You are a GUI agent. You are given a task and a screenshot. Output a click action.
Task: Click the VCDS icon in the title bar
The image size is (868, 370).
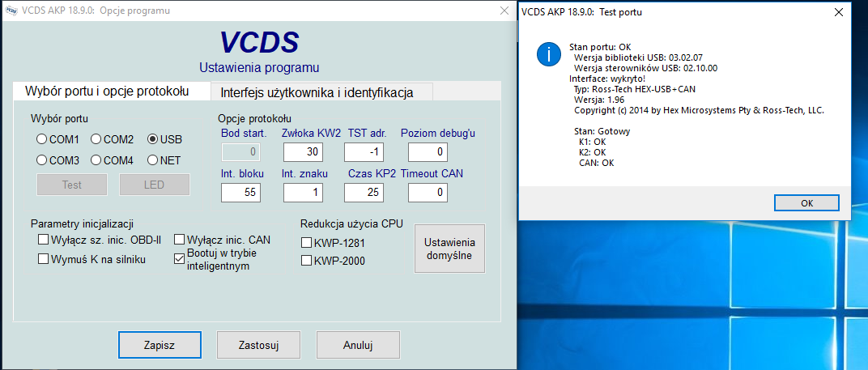click(11, 11)
